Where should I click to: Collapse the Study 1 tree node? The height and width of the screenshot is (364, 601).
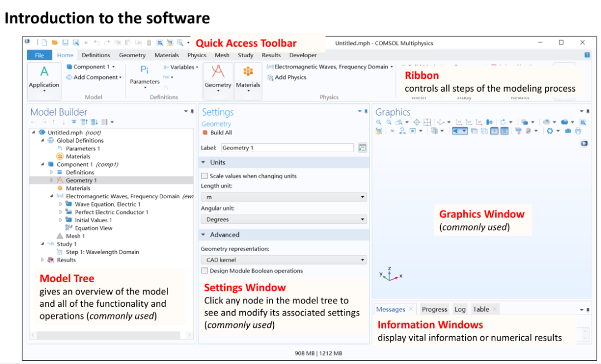(x=42, y=244)
